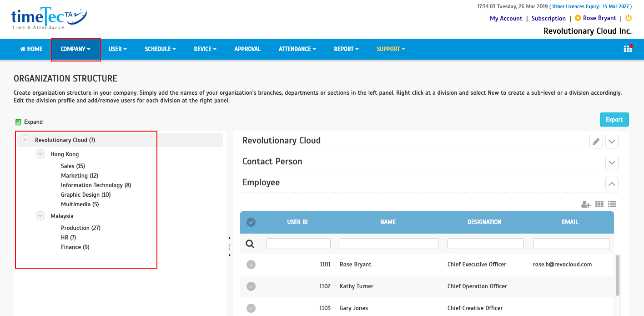This screenshot has width=644, height=316.
Task: Open the Report menu
Action: [346, 49]
